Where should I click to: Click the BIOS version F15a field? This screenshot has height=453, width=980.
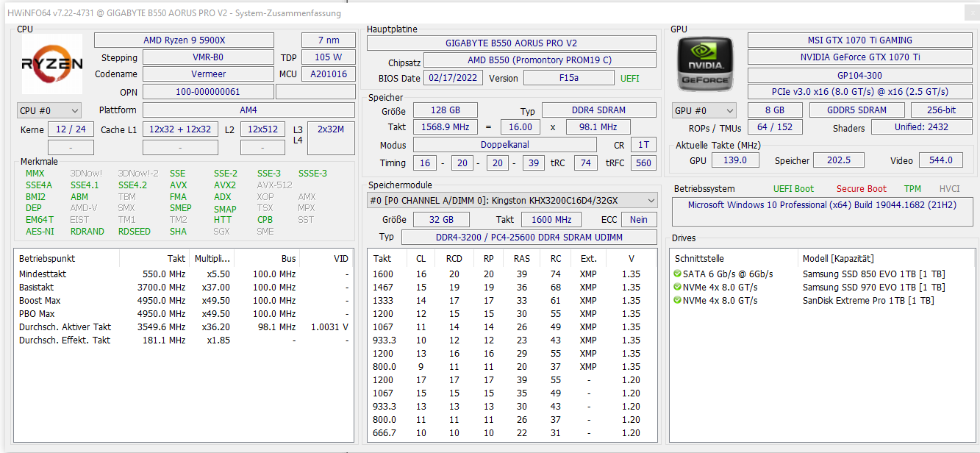[569, 78]
